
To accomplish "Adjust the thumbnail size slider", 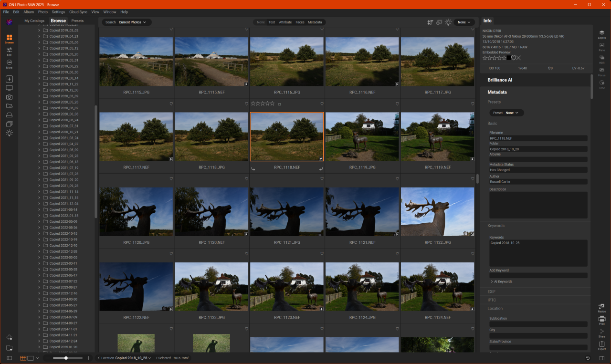I will click(66, 358).
